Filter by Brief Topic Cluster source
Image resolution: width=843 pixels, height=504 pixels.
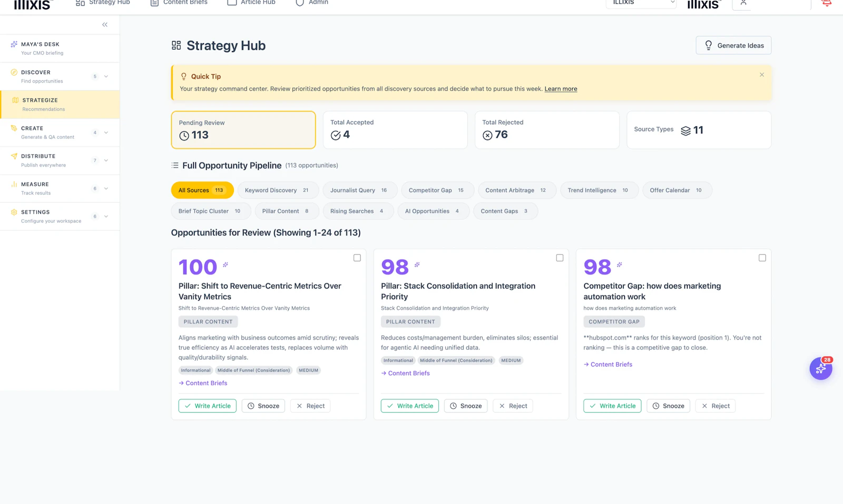(x=211, y=211)
